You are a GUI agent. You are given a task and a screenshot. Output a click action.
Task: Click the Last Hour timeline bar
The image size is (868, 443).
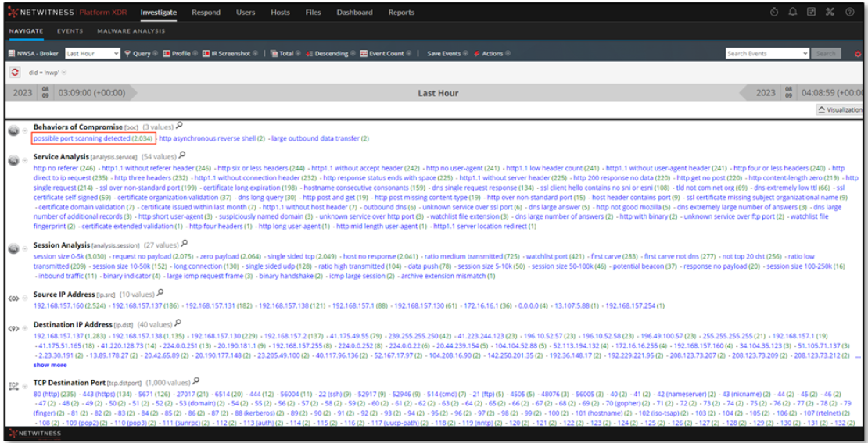tap(438, 93)
